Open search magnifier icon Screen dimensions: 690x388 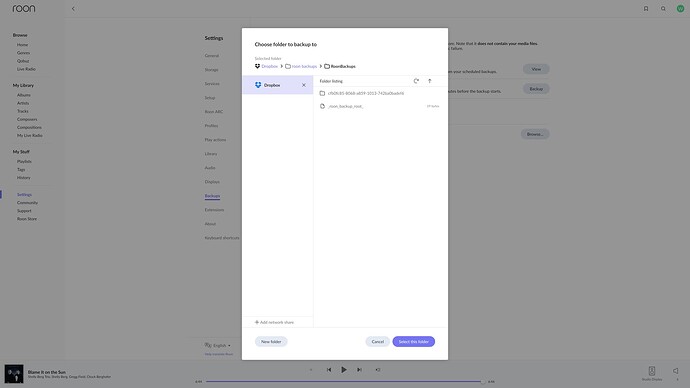[x=663, y=8]
